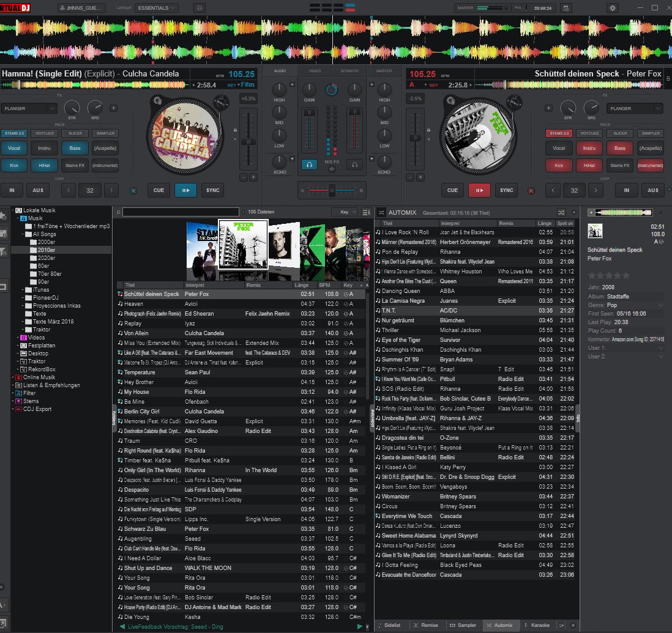Viewport: 672px width, 633px height.
Task: Click the search magnifier icon in the browser
Action: click(x=118, y=212)
